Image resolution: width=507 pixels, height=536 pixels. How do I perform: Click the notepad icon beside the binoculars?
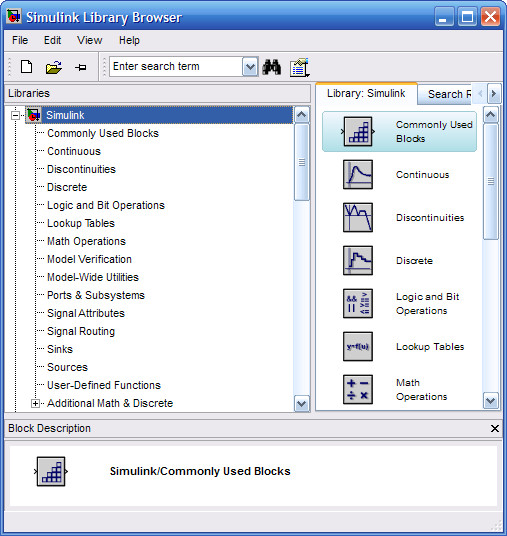tap(299, 67)
